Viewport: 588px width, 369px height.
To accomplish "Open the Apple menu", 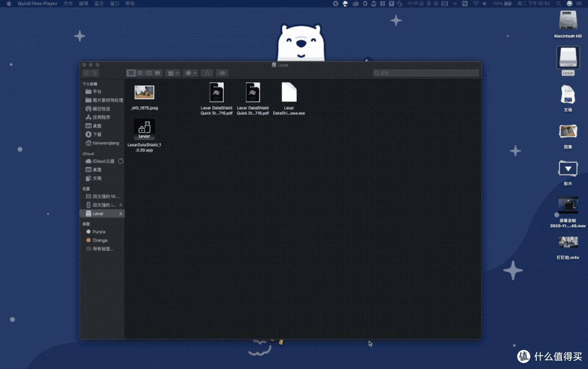I will pyautogui.click(x=9, y=3).
